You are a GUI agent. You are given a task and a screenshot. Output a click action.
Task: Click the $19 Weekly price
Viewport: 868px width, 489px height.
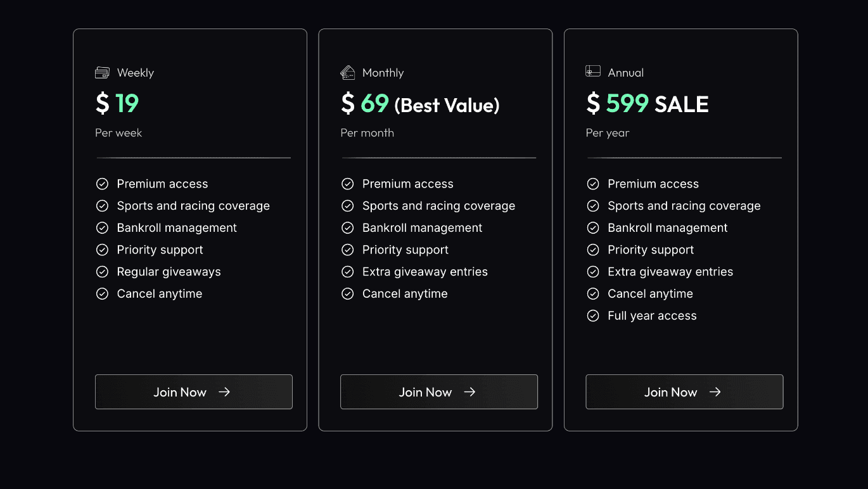click(x=117, y=103)
